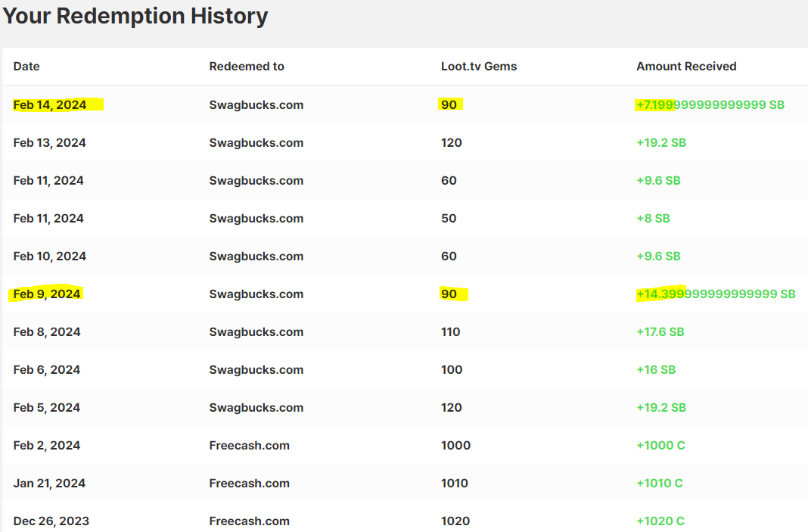Click Swagbucks.com in the Feb 14, 2024 row

(x=256, y=105)
